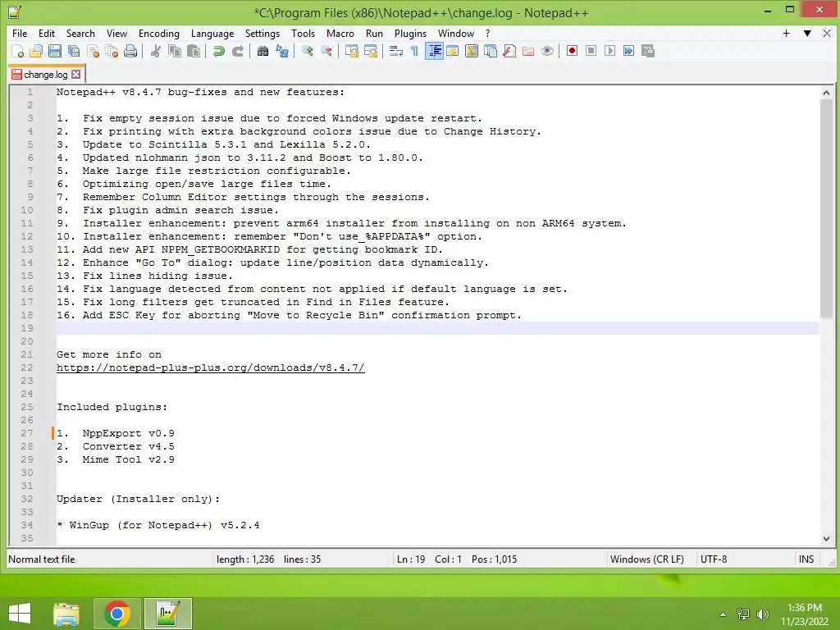This screenshot has height=630, width=840.
Task: Open the File menu
Action: (20, 33)
